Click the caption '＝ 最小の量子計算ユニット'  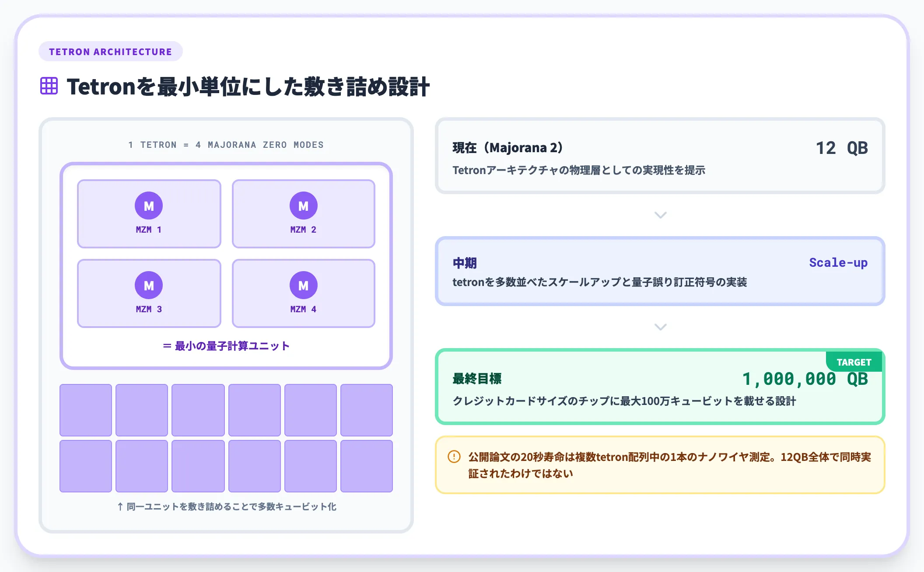[226, 346]
